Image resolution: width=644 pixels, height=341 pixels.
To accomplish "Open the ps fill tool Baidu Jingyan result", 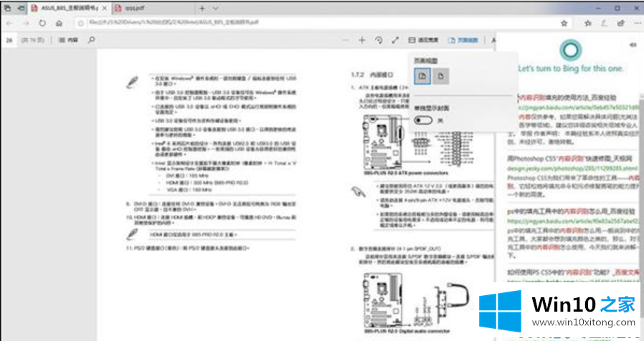I will (x=571, y=211).
